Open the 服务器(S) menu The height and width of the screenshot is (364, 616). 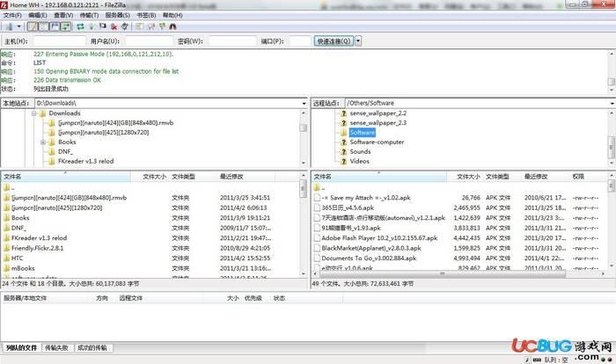[117, 15]
